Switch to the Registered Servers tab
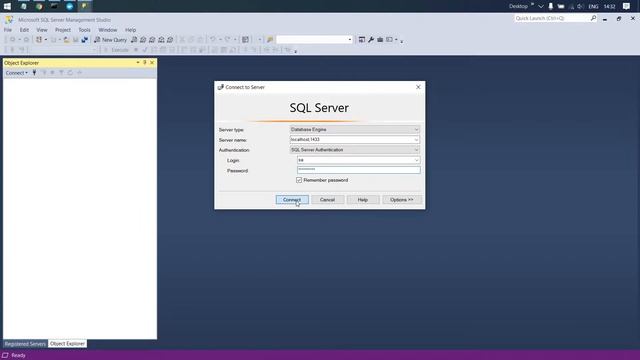Image resolution: width=640 pixels, height=360 pixels. (x=25, y=344)
